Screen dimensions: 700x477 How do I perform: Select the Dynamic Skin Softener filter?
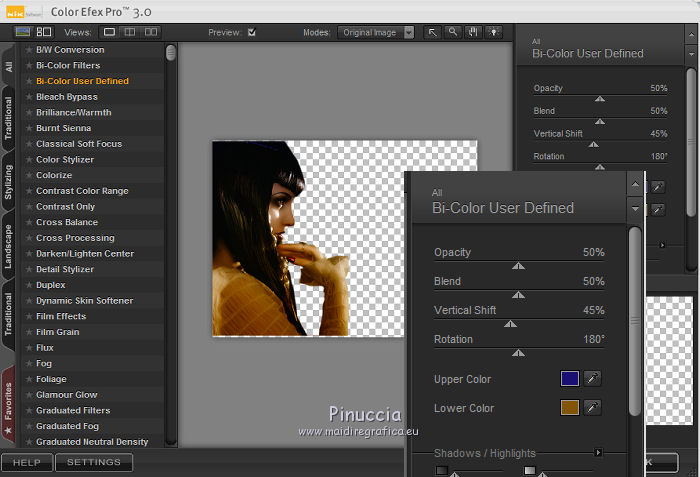[x=84, y=301]
